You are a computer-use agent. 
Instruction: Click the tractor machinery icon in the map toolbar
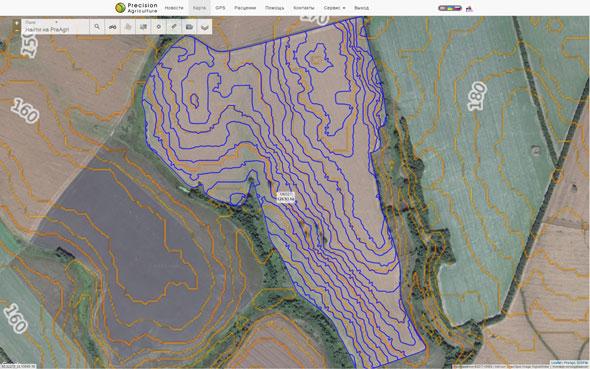[113, 27]
